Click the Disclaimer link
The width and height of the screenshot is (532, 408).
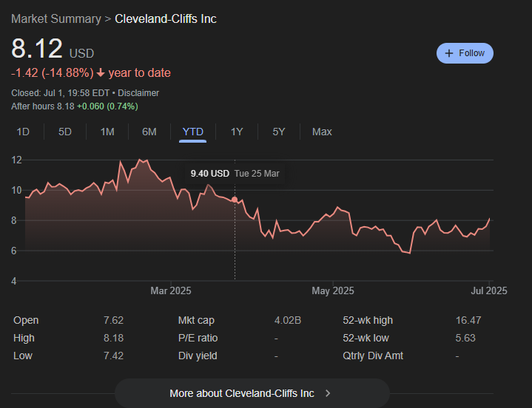[x=138, y=93]
